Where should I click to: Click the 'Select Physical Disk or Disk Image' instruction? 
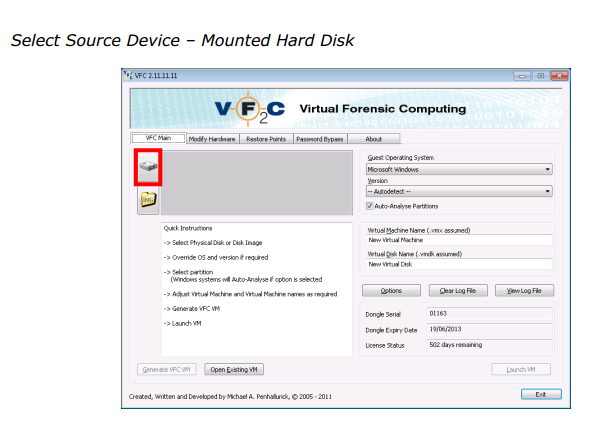tap(213, 243)
